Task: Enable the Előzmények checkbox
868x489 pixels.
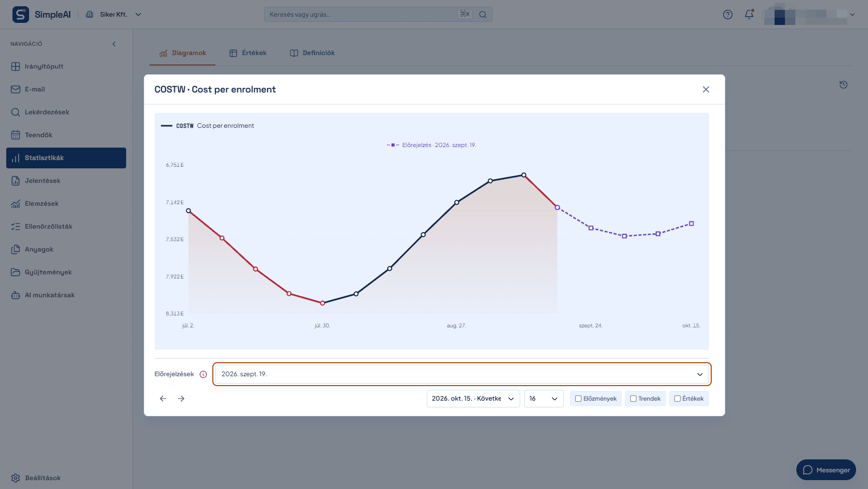Action: tap(578, 399)
